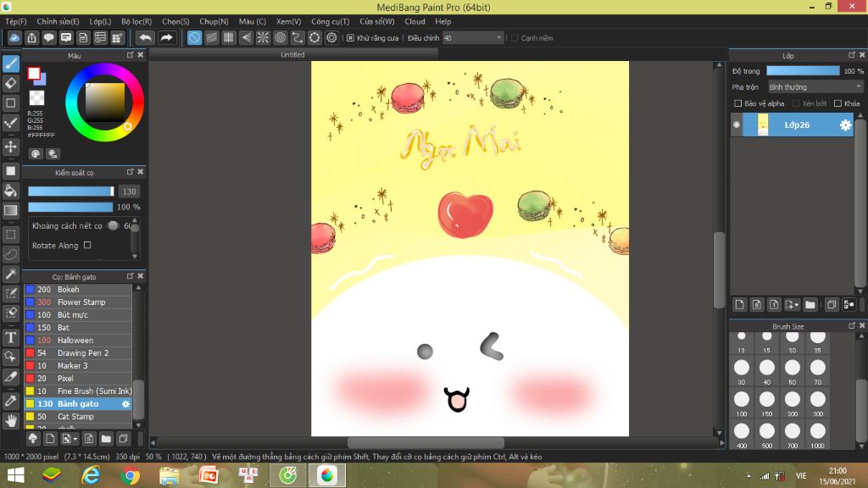Toggle visibility of Lớp26 layer
The image size is (868, 488).
[x=737, y=125]
